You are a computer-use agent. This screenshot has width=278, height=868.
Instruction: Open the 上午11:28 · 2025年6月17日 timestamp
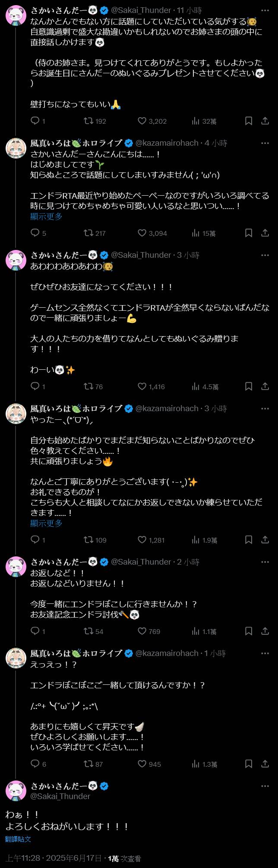54,858
